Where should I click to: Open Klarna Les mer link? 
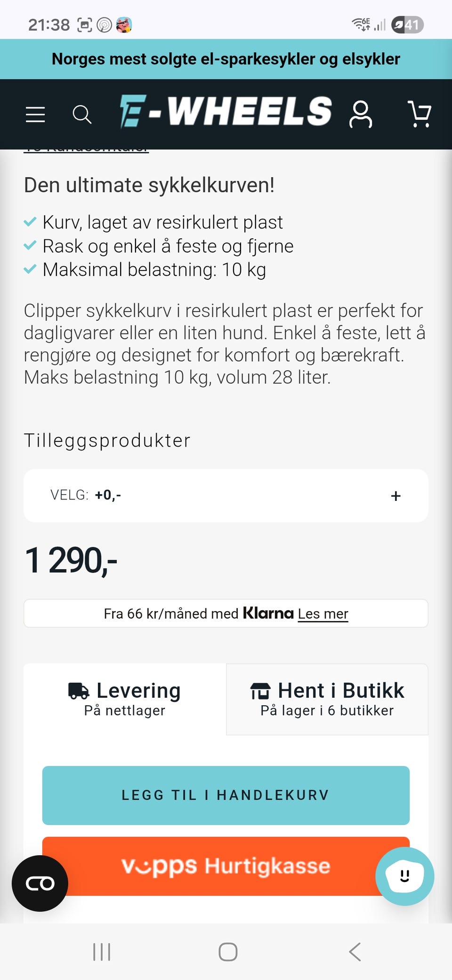(x=323, y=614)
